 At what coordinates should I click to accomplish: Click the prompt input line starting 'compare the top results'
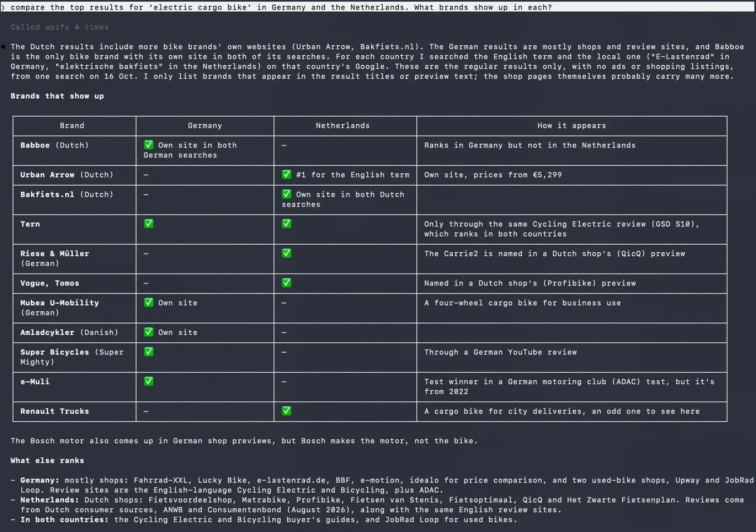pyautogui.click(x=378, y=7)
